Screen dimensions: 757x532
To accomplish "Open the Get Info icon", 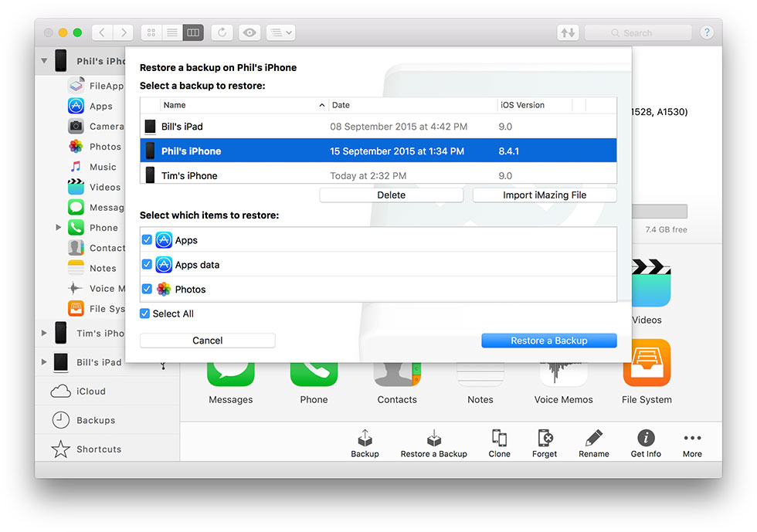I will coord(645,439).
